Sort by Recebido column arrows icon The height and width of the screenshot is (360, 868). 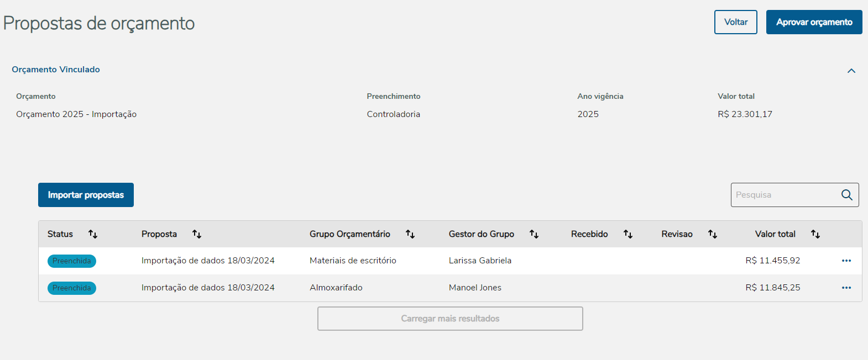[x=628, y=234]
